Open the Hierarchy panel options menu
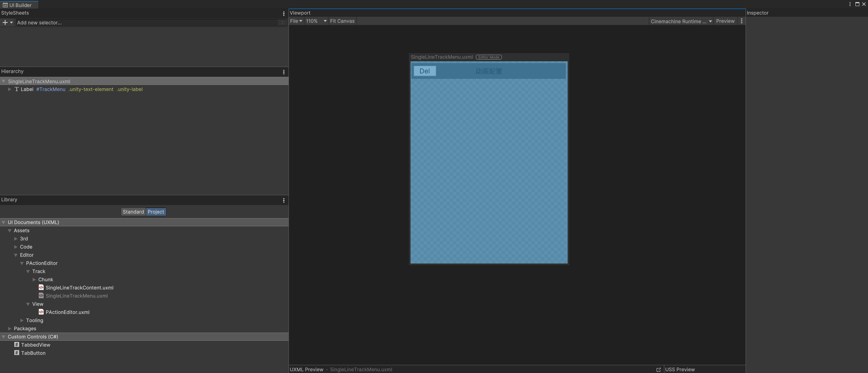868x373 pixels. 284,72
